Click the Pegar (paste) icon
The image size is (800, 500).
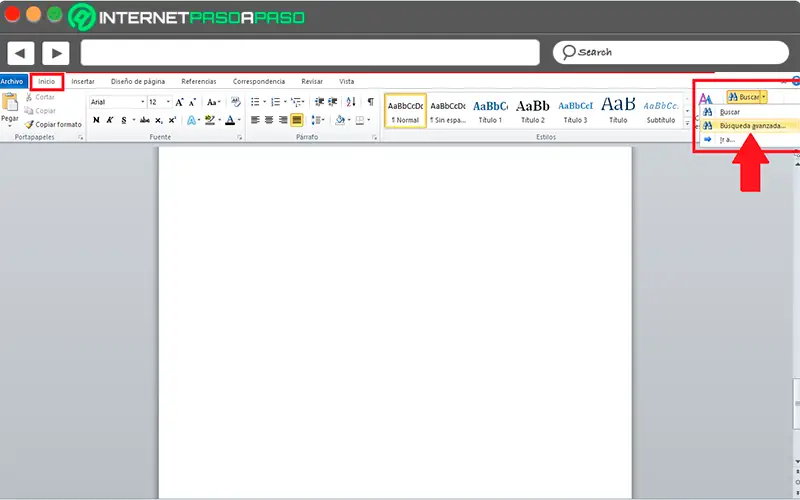(x=10, y=104)
